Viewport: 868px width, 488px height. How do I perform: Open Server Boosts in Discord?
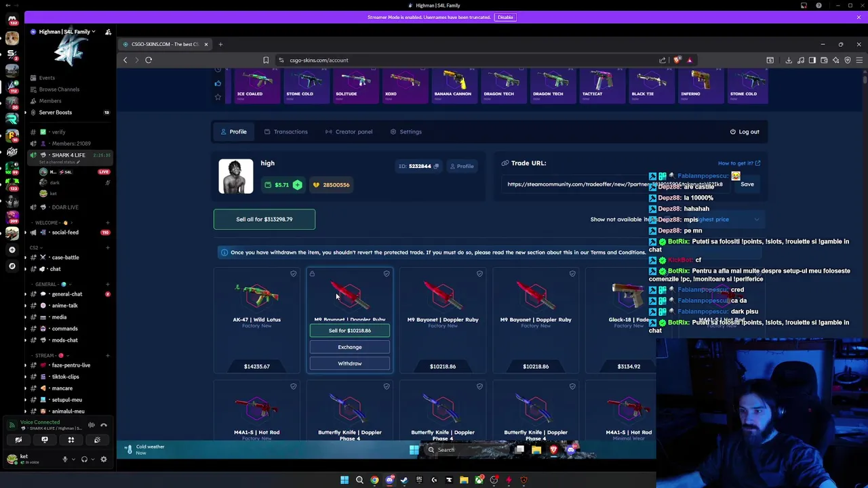point(56,113)
